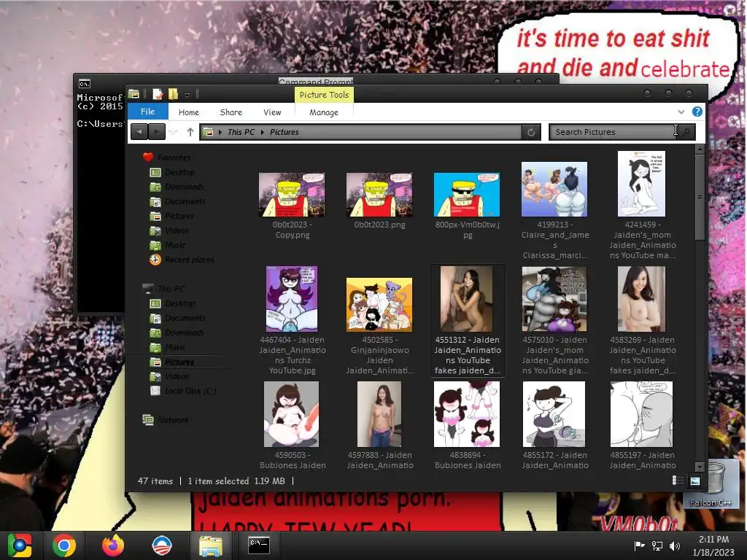Select This PC node in navigation pane

(171, 289)
